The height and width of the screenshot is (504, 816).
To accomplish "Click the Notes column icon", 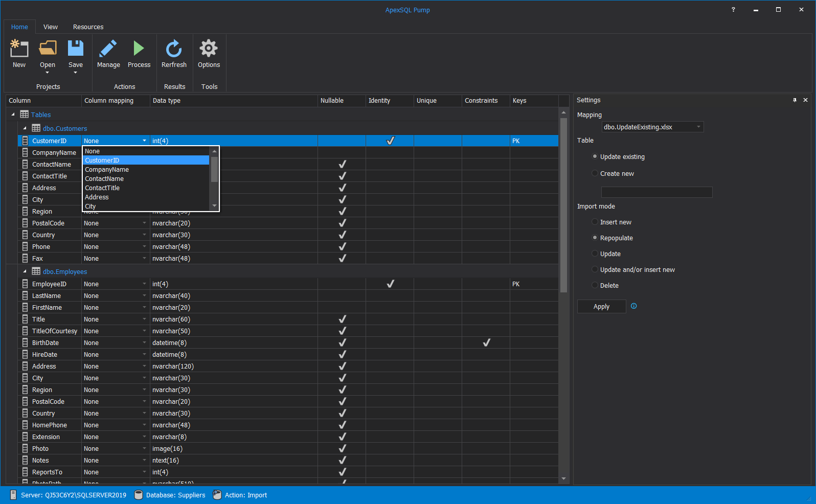I will [25, 460].
